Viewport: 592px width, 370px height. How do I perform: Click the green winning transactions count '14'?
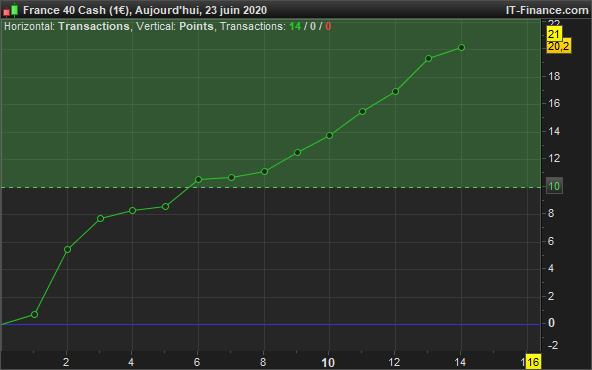tap(295, 26)
